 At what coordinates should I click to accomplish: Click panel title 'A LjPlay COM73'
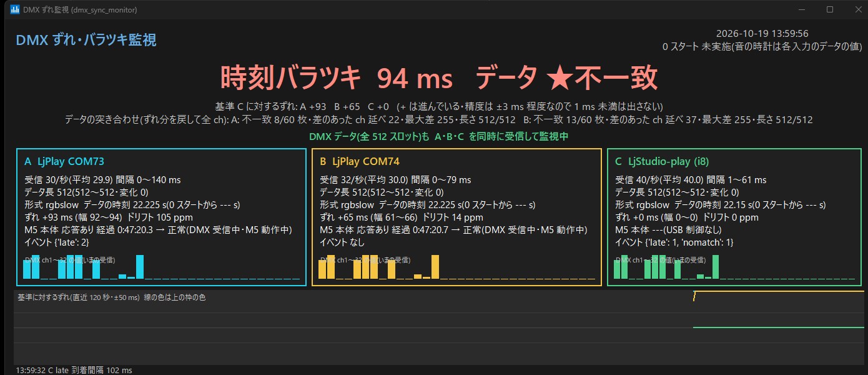64,161
